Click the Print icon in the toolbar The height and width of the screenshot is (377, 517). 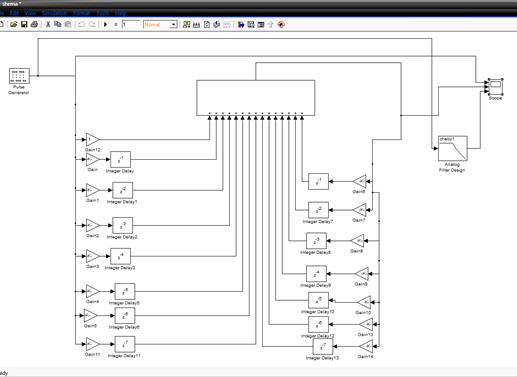coord(34,24)
